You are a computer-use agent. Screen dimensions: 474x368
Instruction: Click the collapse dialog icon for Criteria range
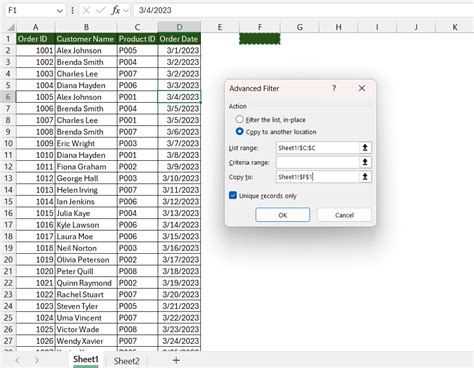[x=365, y=162]
